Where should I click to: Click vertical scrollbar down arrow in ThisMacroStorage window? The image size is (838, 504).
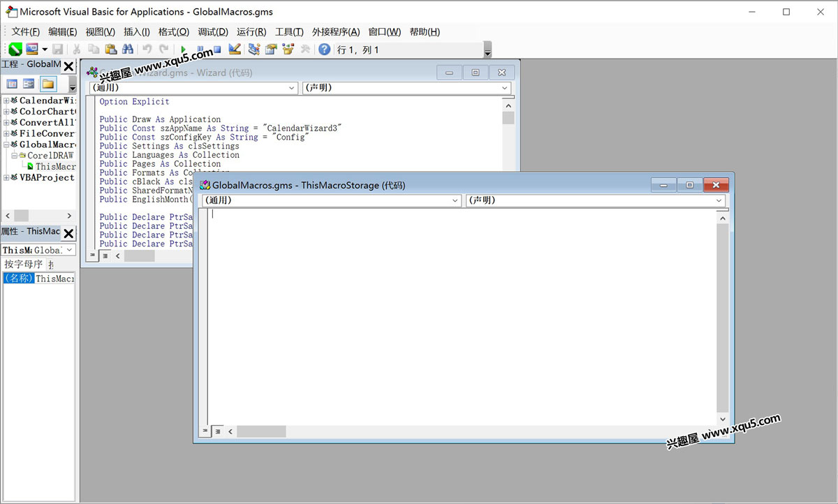[x=723, y=419]
